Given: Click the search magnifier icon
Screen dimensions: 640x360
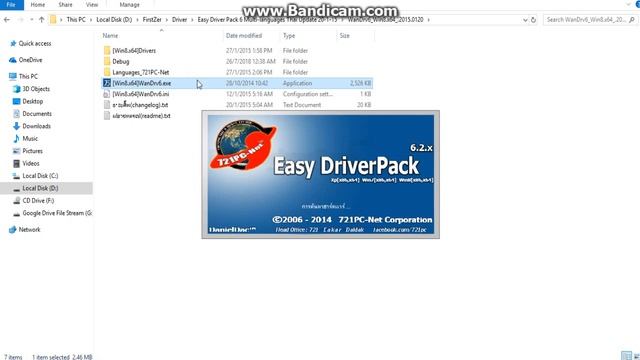Looking at the screenshot, I should 632,20.
